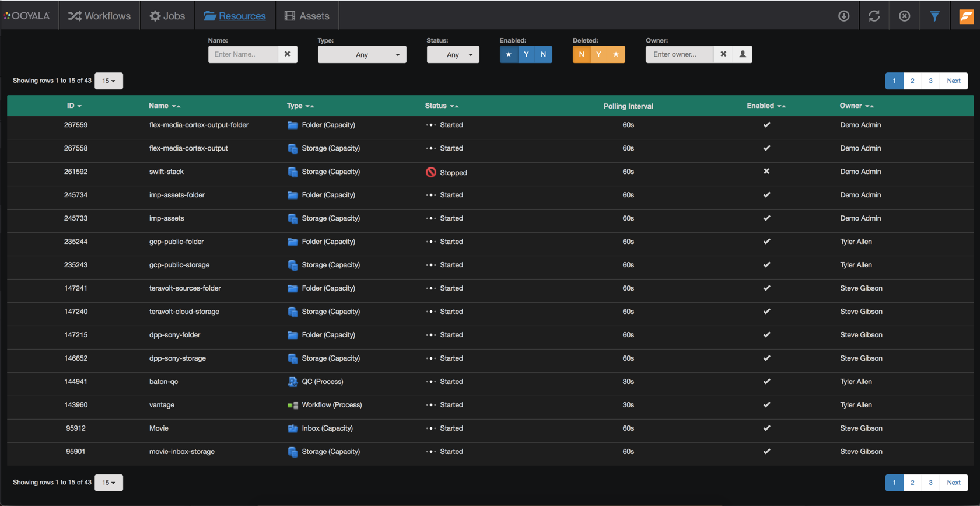Open the top rows-per-page dropdown

pyautogui.click(x=108, y=81)
